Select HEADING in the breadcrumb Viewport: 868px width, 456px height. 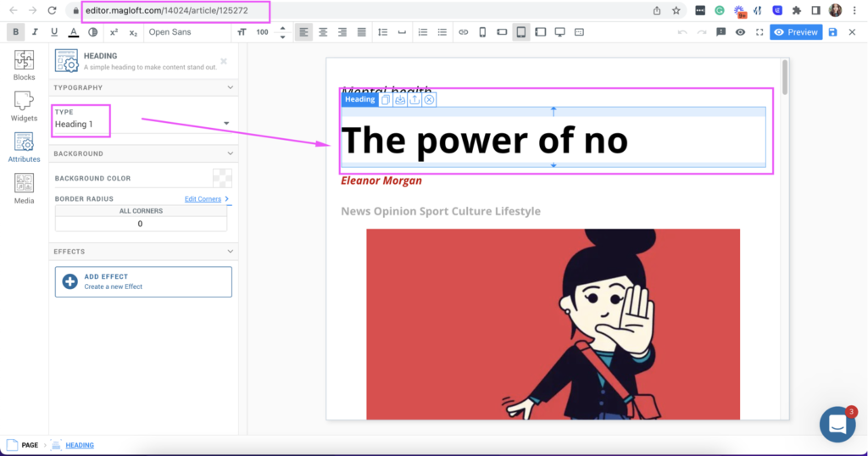tap(80, 445)
